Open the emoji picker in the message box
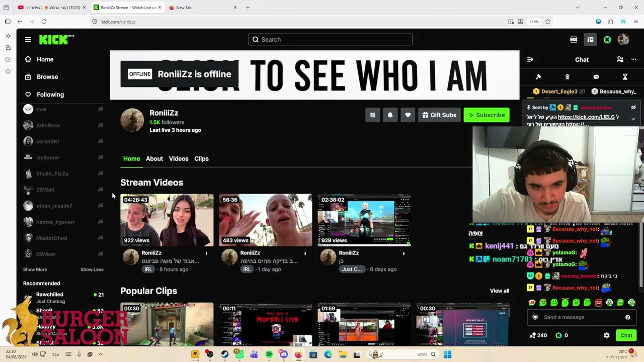 [627, 317]
